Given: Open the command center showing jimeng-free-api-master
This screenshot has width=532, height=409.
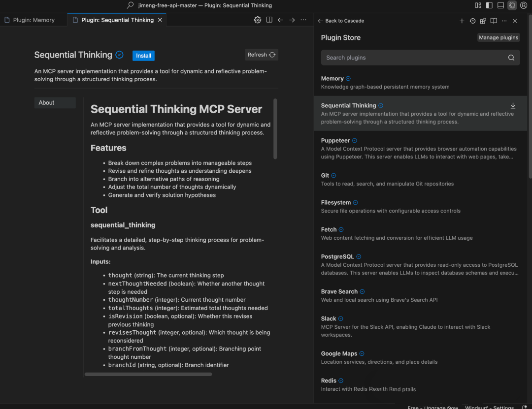Looking at the screenshot, I should (205, 5).
